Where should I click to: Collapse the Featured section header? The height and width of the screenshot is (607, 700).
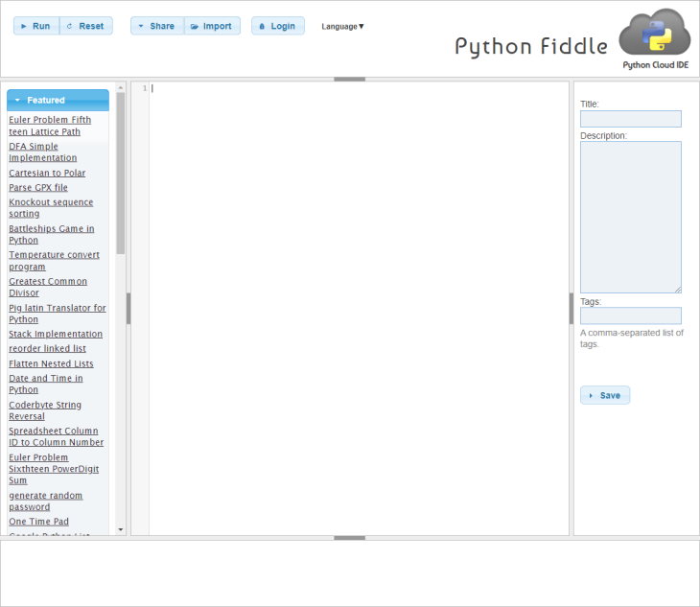pos(58,100)
